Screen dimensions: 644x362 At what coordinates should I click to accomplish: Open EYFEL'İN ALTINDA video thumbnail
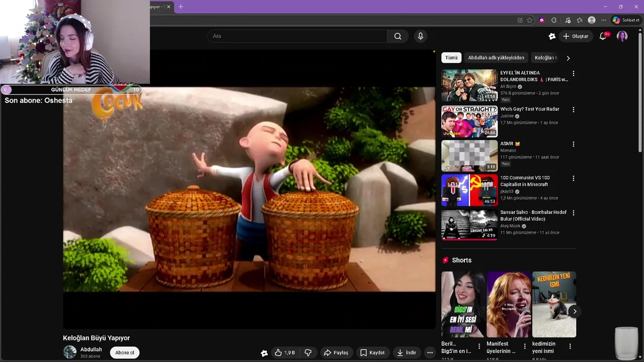469,85
